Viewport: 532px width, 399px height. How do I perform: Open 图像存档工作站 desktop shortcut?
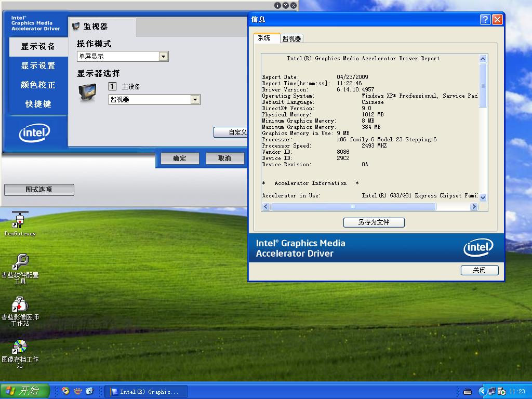20,354
